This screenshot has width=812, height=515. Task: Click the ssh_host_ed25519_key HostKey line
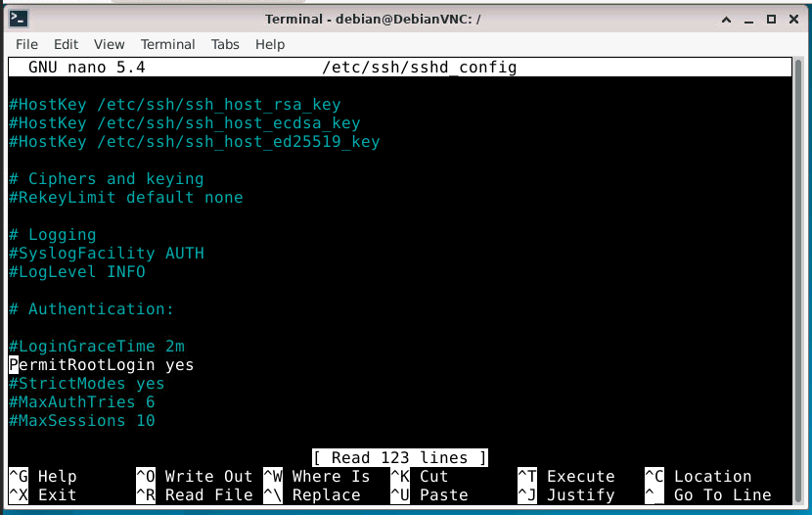195,142
